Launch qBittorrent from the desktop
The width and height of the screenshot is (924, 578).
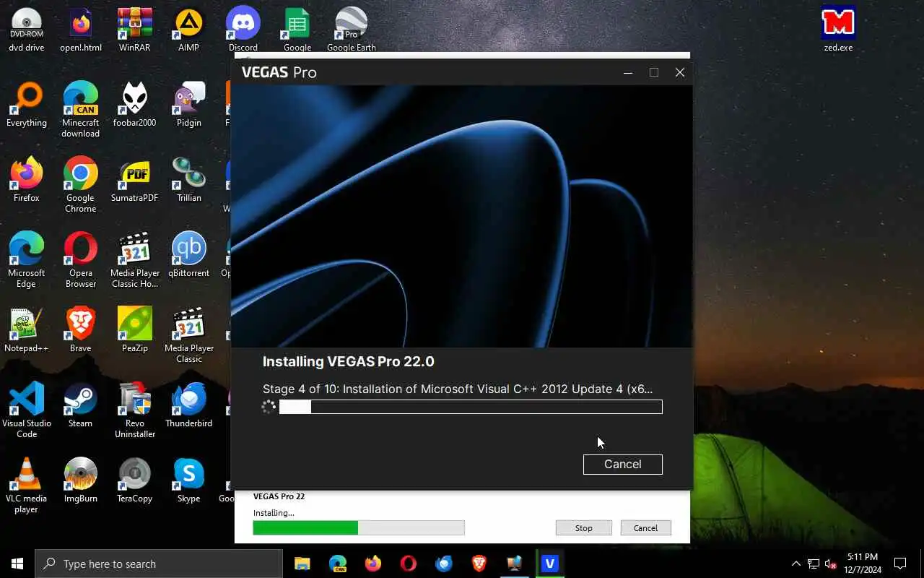(189, 255)
